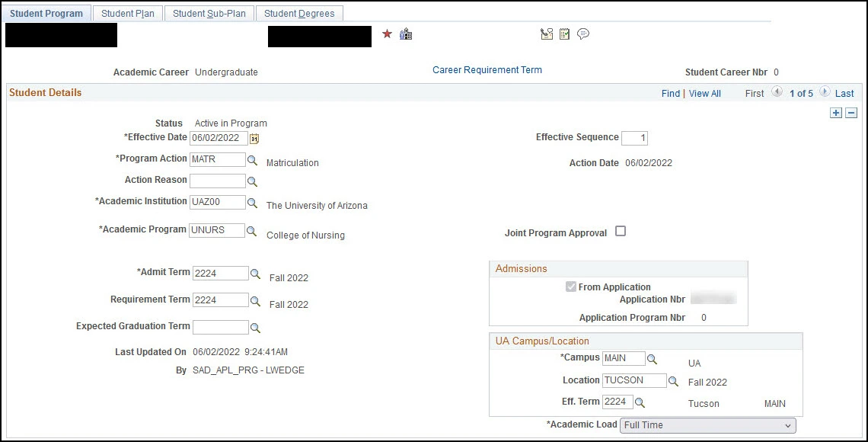The image size is (868, 442).
Task: Delete the row with the minus button
Action: (x=851, y=113)
